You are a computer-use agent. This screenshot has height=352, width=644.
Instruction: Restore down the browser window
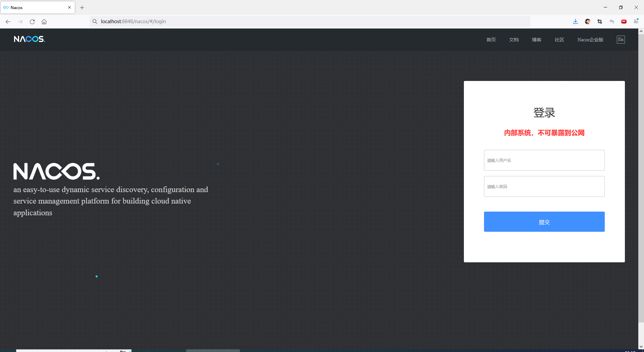coord(621,7)
